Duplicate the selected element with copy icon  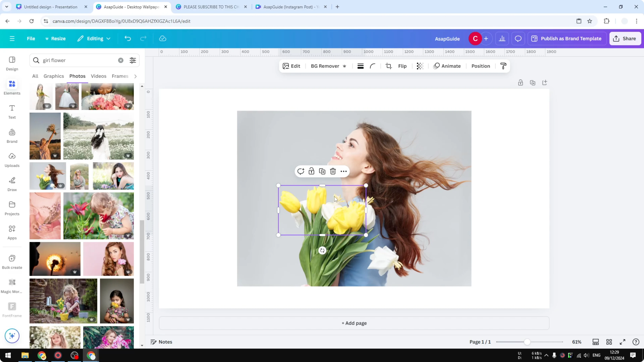coord(322,171)
